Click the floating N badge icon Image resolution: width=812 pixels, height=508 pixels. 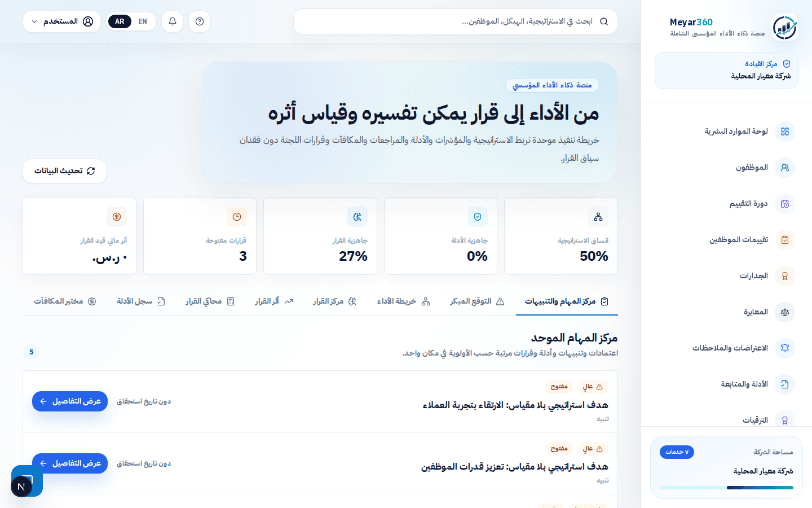21,486
